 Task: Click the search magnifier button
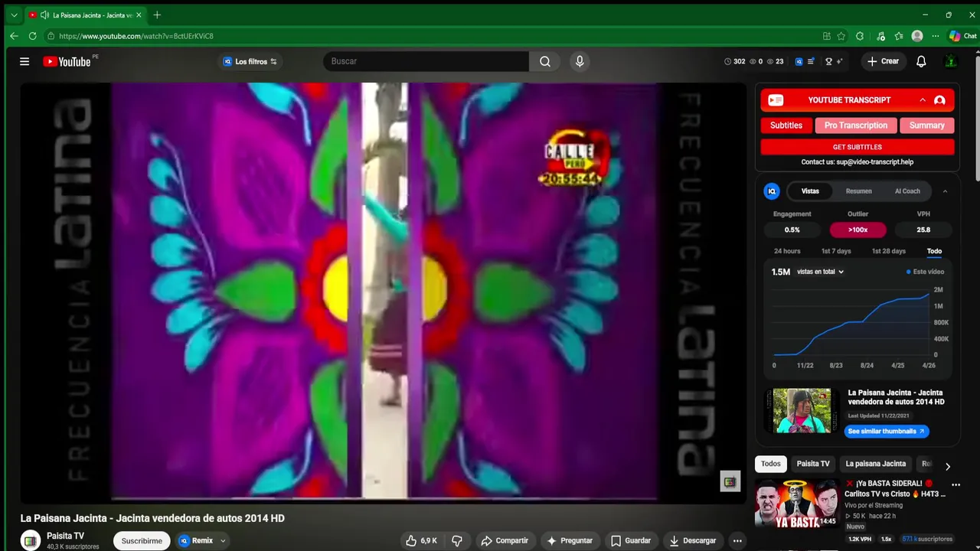click(545, 61)
